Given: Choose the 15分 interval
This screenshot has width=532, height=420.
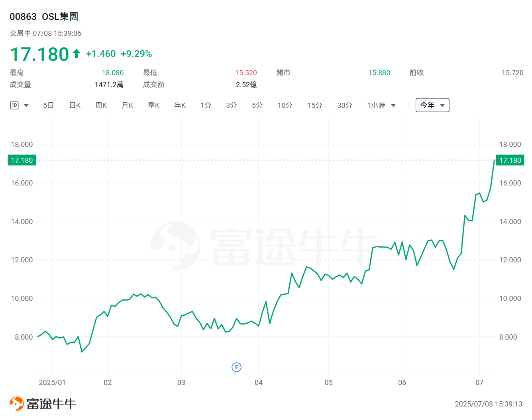Looking at the screenshot, I should (314, 105).
